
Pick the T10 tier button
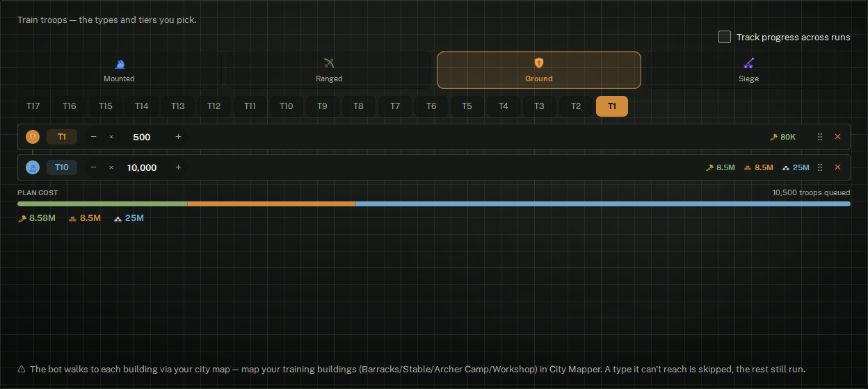pos(287,106)
